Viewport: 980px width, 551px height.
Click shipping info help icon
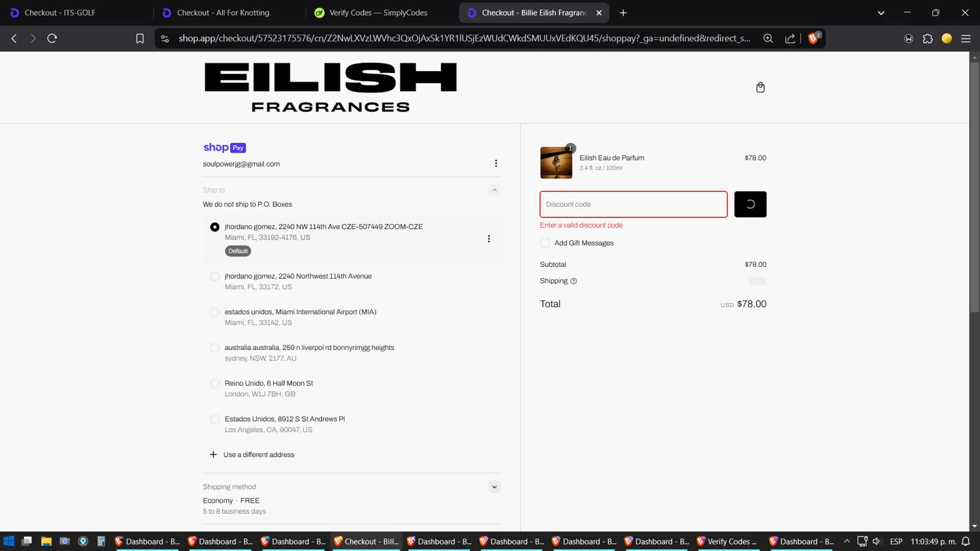coord(574,281)
